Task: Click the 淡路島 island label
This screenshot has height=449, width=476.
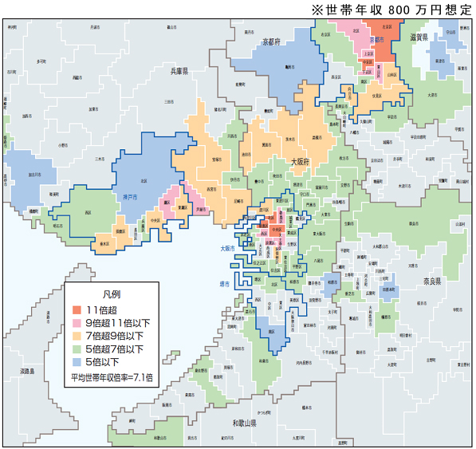Action: [x=27, y=371]
